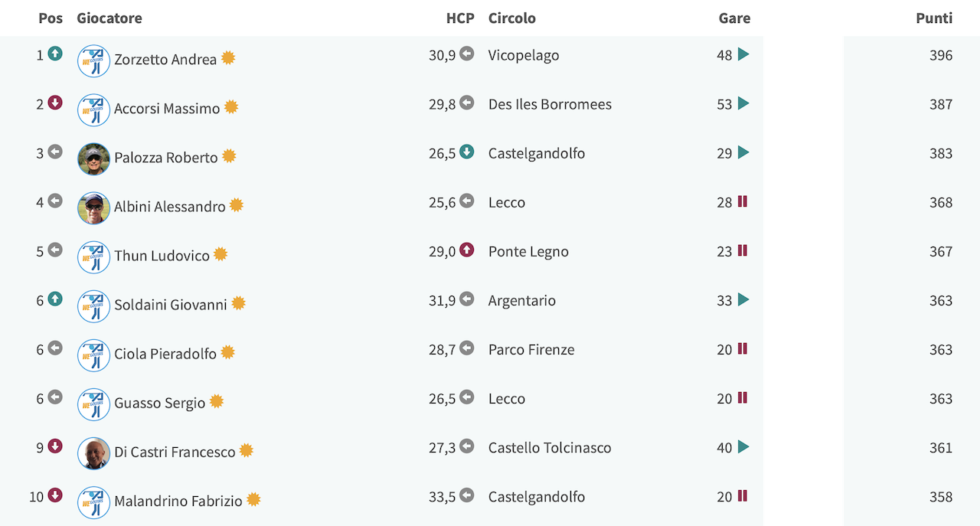The height and width of the screenshot is (526, 980).
Task: Click red down arrow next to Accorsi Massimo's position
Action: pos(54,103)
